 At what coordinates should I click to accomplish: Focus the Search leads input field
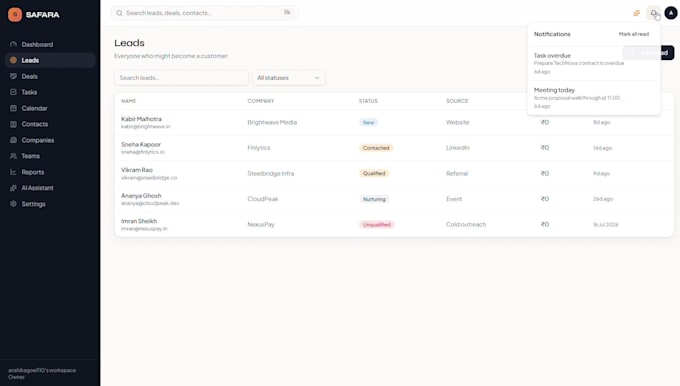tap(181, 78)
